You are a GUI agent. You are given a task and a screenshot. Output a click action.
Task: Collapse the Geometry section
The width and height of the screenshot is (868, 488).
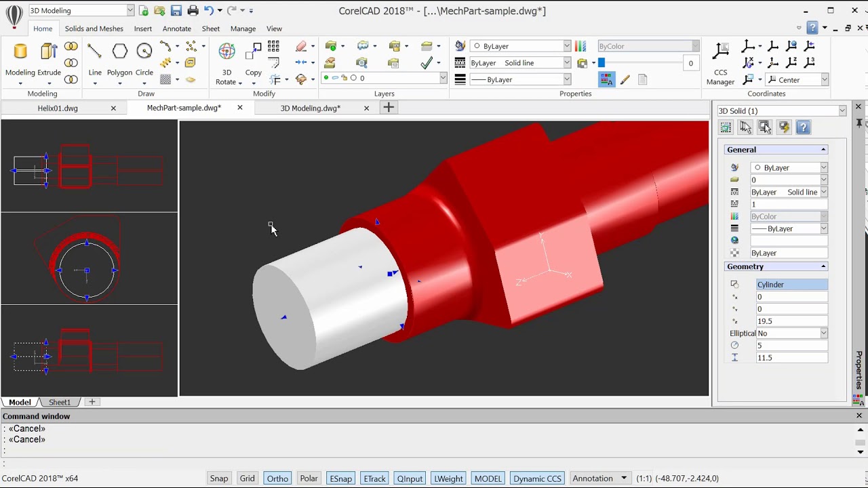823,266
